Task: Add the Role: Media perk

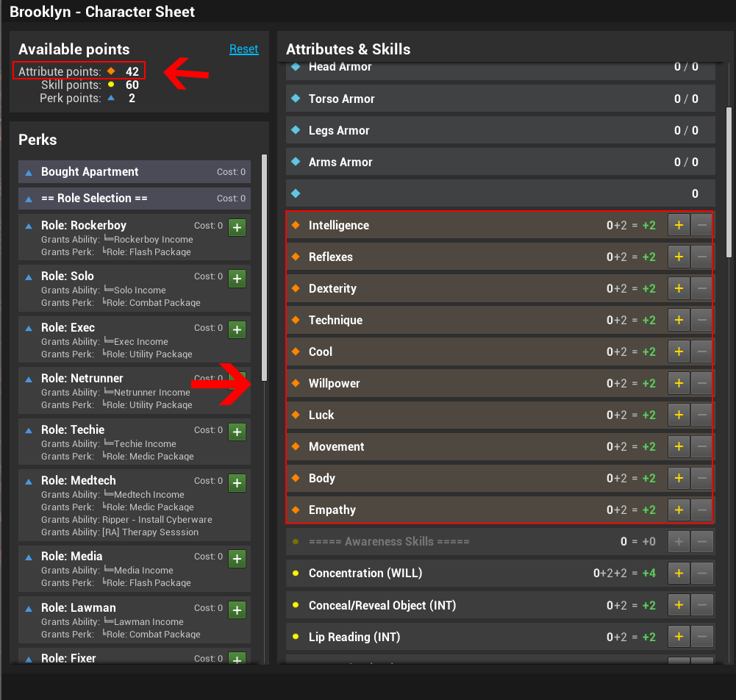Action: (237, 559)
